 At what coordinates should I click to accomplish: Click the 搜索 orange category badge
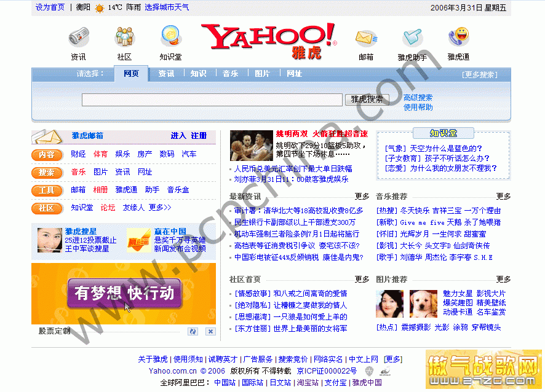coord(47,172)
